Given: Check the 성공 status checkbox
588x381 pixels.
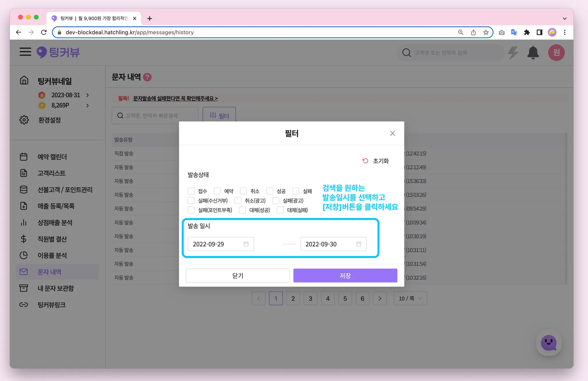Looking at the screenshot, I should pyautogui.click(x=270, y=191).
